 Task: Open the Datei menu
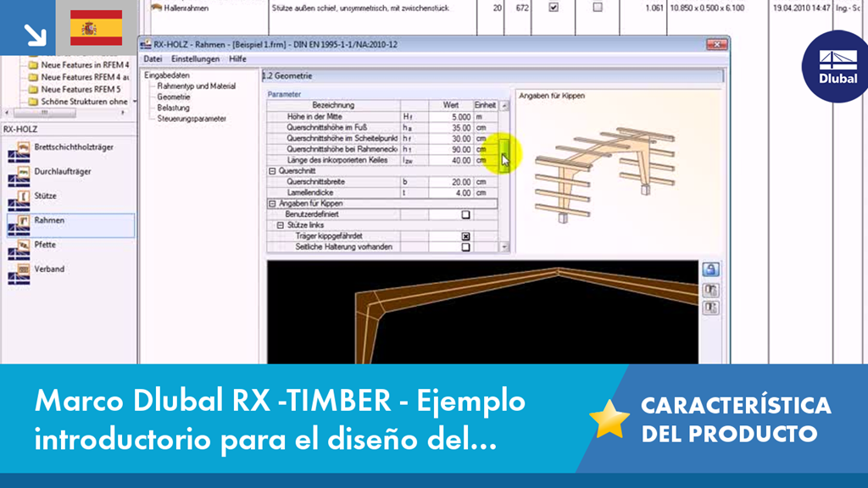pos(153,58)
